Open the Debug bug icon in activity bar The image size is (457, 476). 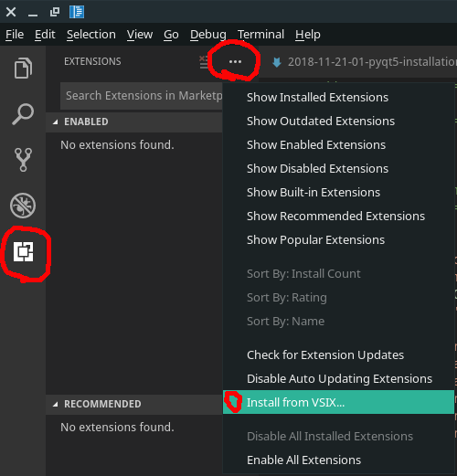(23, 206)
